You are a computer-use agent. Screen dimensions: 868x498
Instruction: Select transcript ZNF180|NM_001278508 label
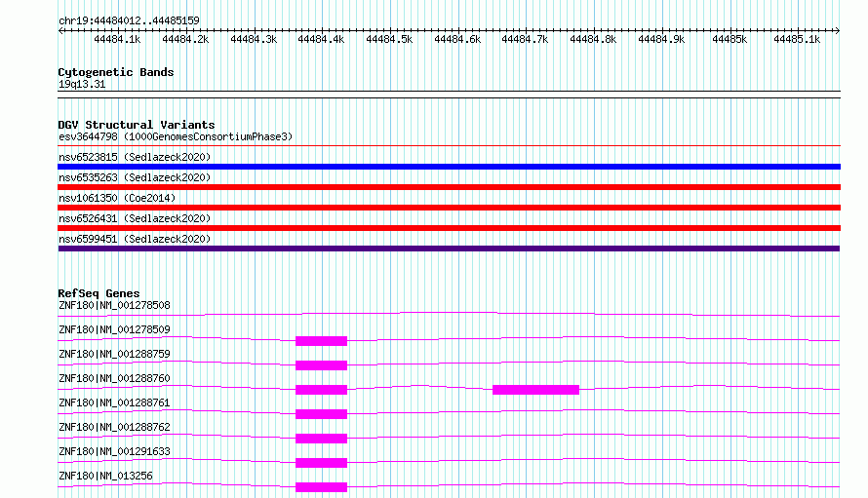[x=114, y=305]
